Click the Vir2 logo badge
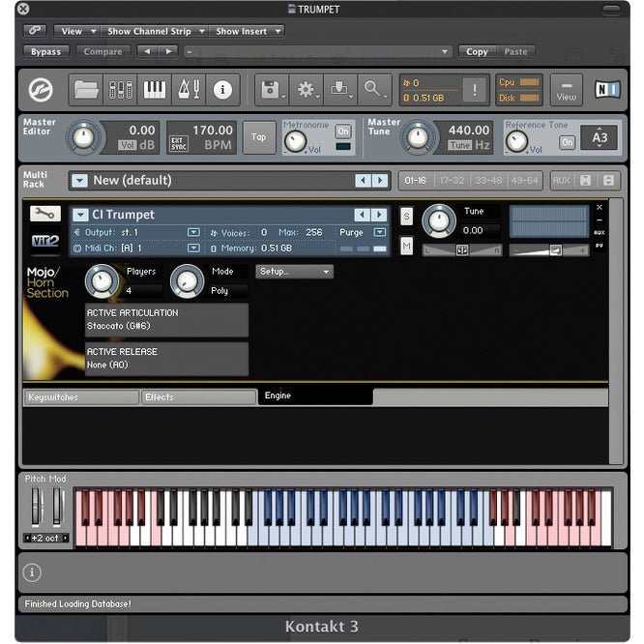The height and width of the screenshot is (644, 644). (45, 240)
